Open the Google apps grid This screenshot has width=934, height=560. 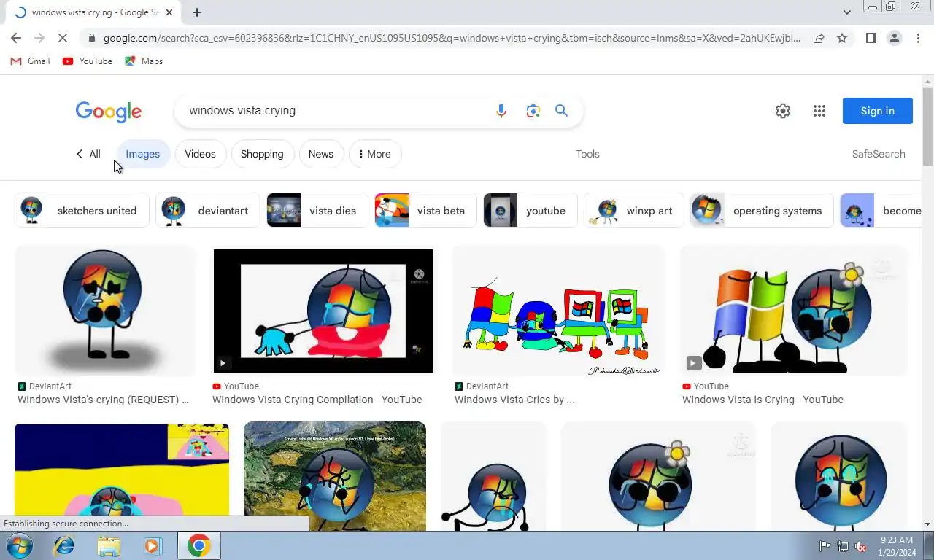pyautogui.click(x=819, y=111)
